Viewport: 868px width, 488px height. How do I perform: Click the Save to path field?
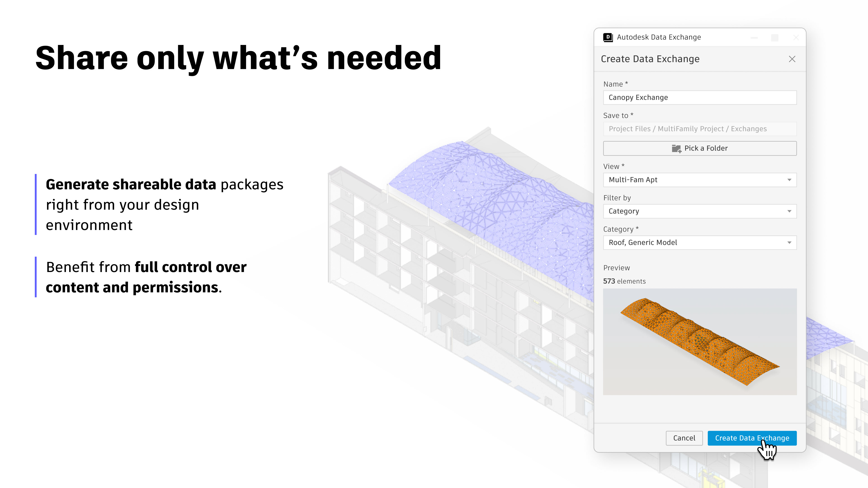700,129
